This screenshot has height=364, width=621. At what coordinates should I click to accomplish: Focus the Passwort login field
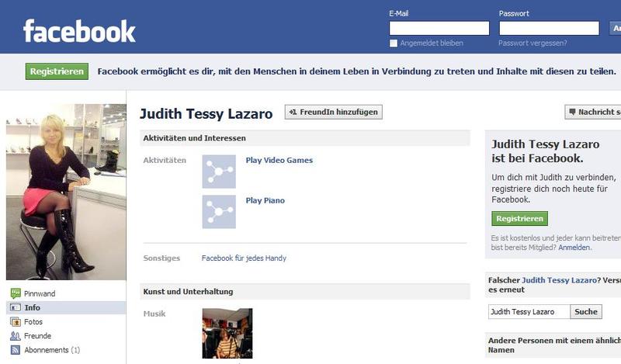point(549,29)
